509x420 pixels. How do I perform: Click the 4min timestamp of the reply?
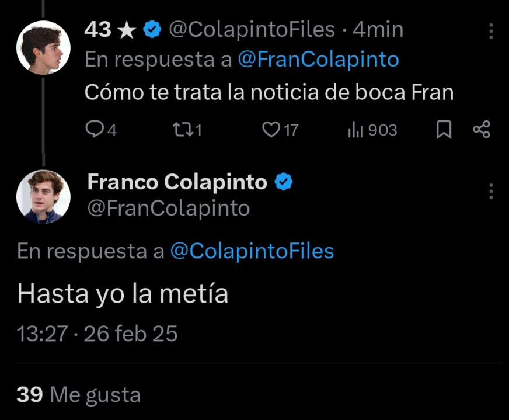pyautogui.click(x=378, y=30)
